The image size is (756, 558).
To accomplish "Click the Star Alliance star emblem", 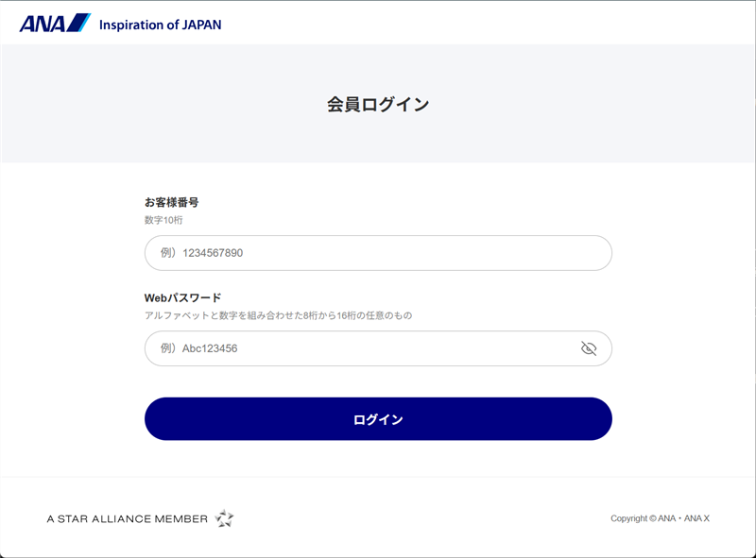I will click(x=224, y=518).
